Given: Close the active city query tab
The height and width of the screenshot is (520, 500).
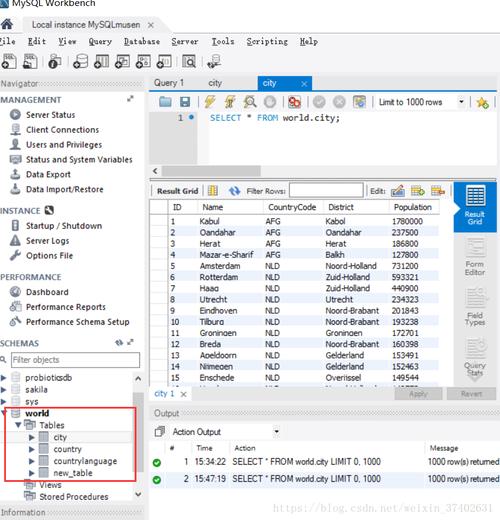Looking at the screenshot, I should 304,84.
